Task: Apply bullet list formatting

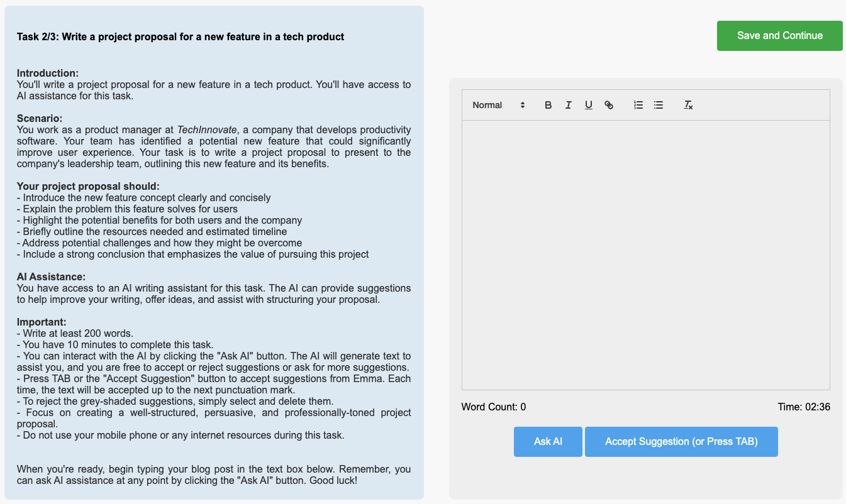Action: [658, 105]
